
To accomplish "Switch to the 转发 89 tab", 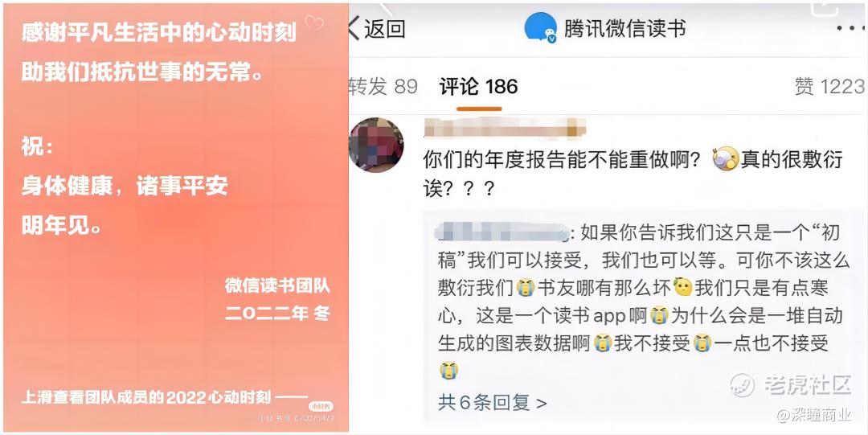I will point(383,87).
